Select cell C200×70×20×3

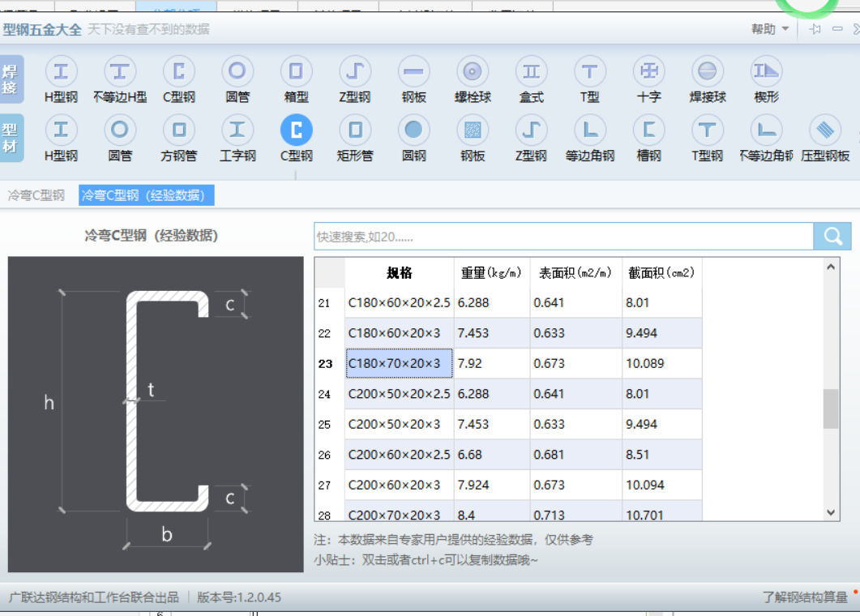(400, 511)
